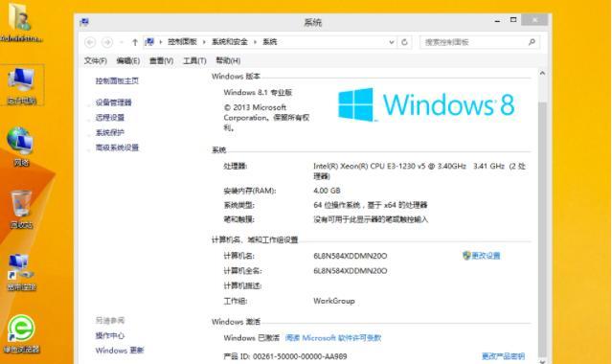Go up one level with up arrow
The width and height of the screenshot is (612, 364).
click(x=135, y=42)
